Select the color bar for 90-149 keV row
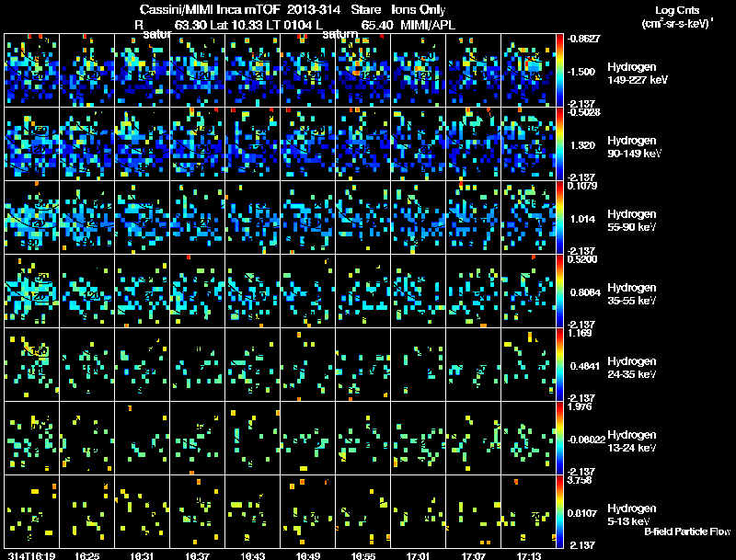This screenshot has width=736, height=560. [559, 143]
